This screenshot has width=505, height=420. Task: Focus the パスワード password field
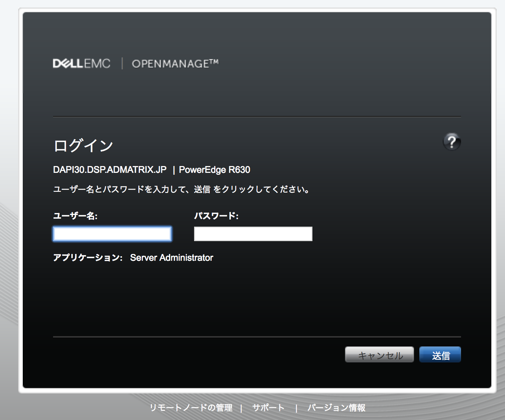click(253, 234)
